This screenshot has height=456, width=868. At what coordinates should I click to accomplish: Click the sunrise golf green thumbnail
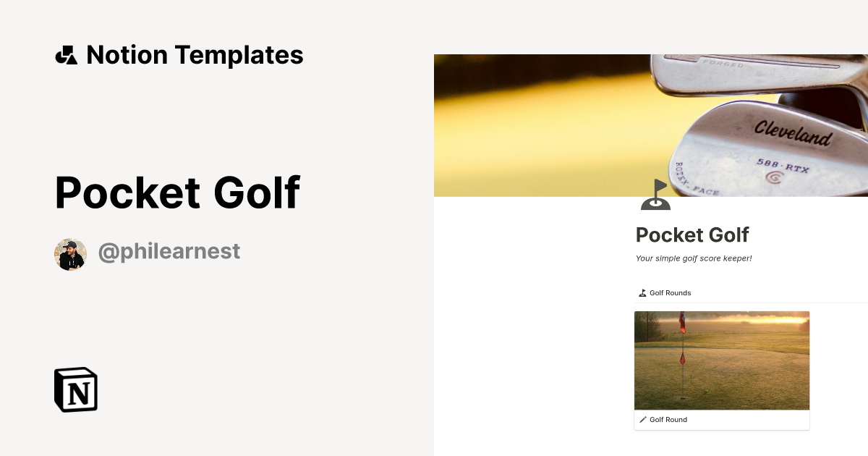point(721,360)
